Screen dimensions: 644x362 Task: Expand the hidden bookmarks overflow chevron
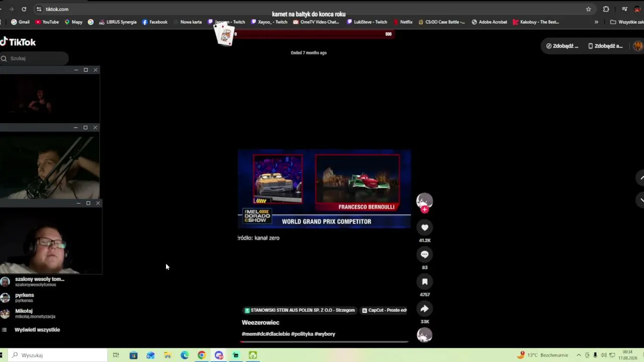point(596,22)
